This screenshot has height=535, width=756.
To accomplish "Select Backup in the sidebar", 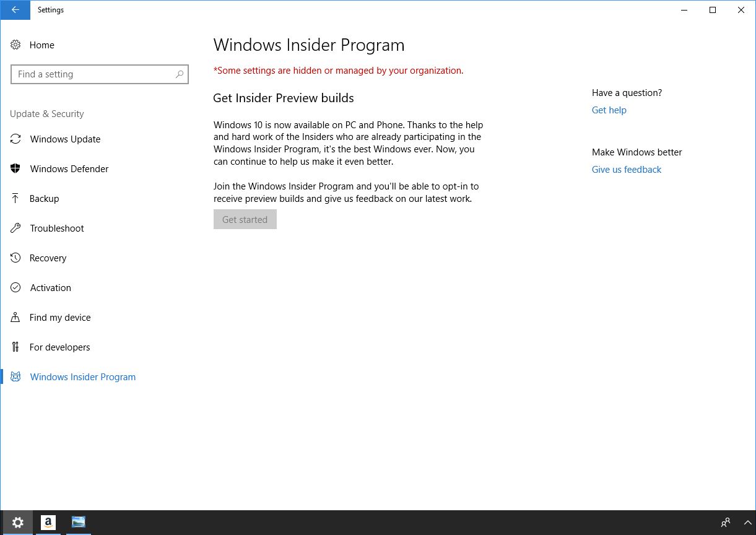I will coord(45,199).
